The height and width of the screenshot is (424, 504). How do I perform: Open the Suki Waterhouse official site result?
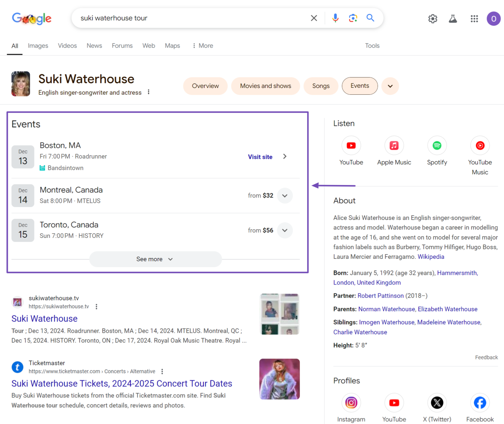tap(44, 319)
